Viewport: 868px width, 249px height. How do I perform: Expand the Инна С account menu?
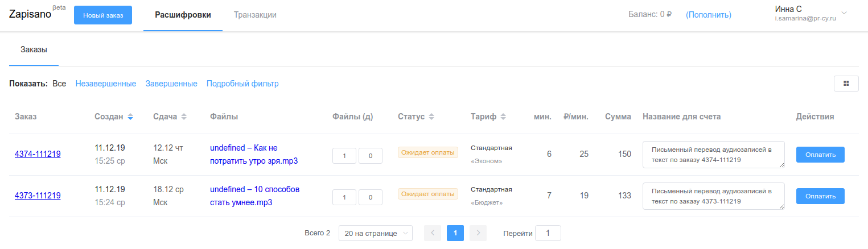pyautogui.click(x=844, y=14)
